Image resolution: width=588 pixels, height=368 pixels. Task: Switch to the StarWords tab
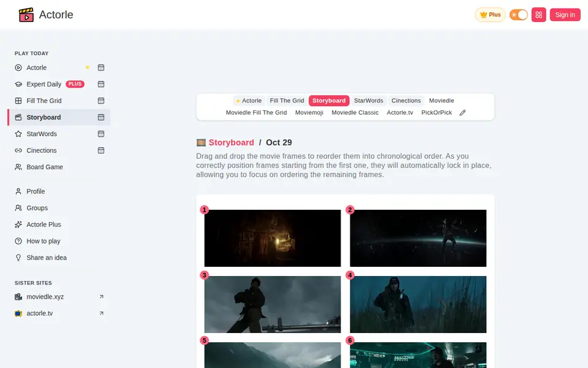point(369,101)
